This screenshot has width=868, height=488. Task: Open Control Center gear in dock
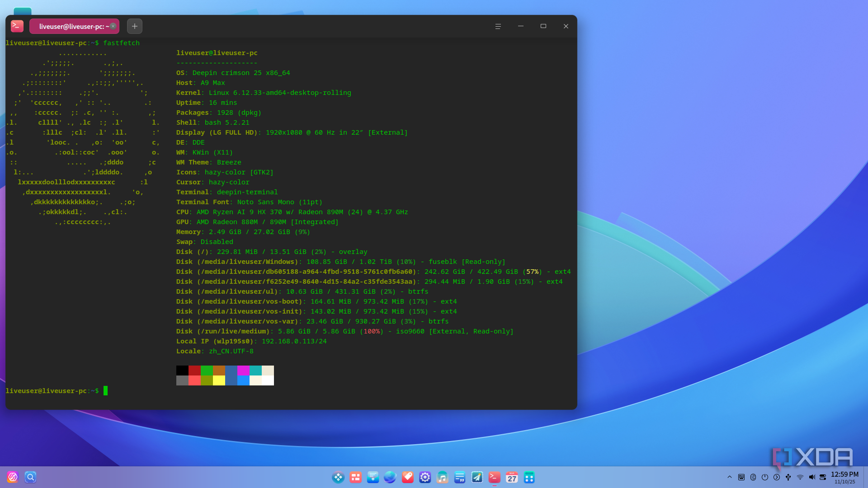click(425, 477)
